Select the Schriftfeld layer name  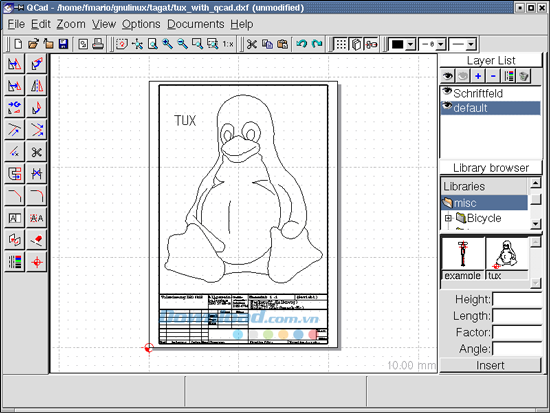pos(478,93)
